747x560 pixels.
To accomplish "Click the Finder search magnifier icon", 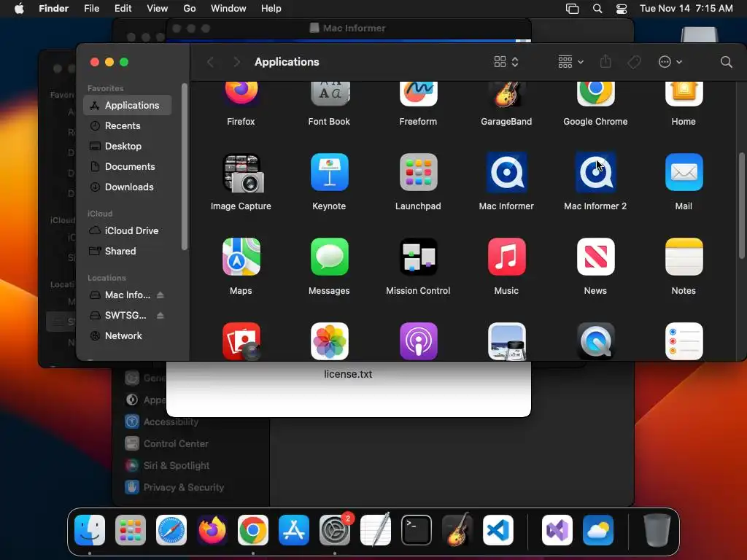I will click(726, 62).
